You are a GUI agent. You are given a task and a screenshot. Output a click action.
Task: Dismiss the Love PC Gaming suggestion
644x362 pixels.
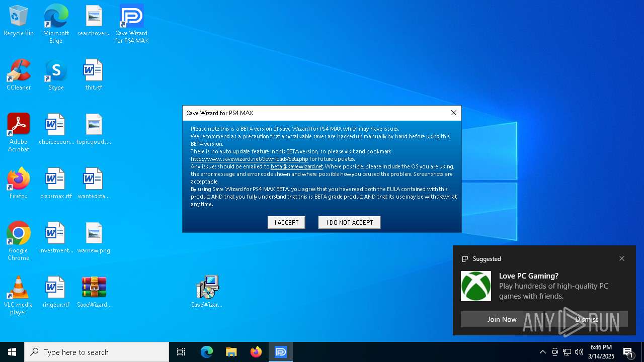587,319
